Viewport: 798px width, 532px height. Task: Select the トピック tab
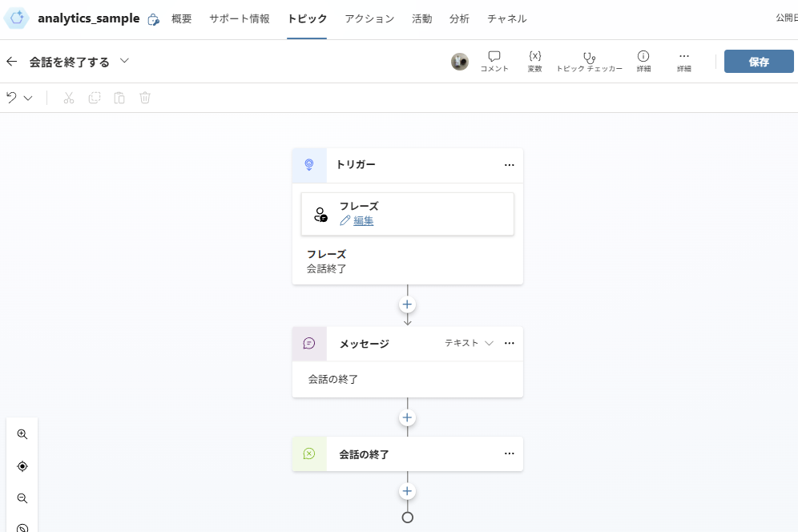click(x=307, y=19)
